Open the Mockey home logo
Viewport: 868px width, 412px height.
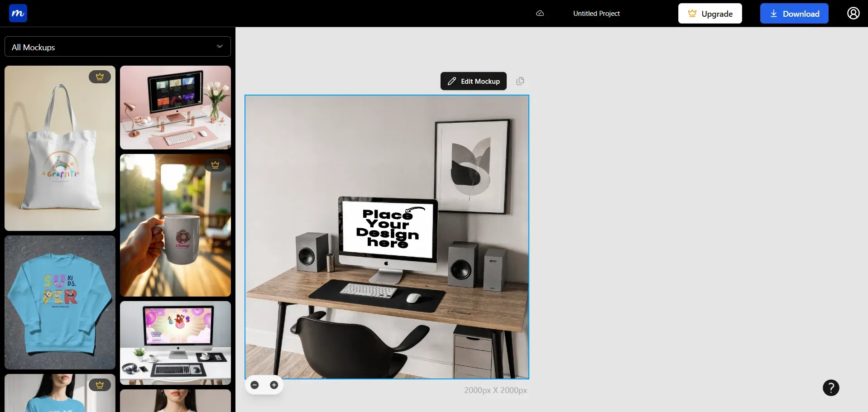(x=18, y=13)
